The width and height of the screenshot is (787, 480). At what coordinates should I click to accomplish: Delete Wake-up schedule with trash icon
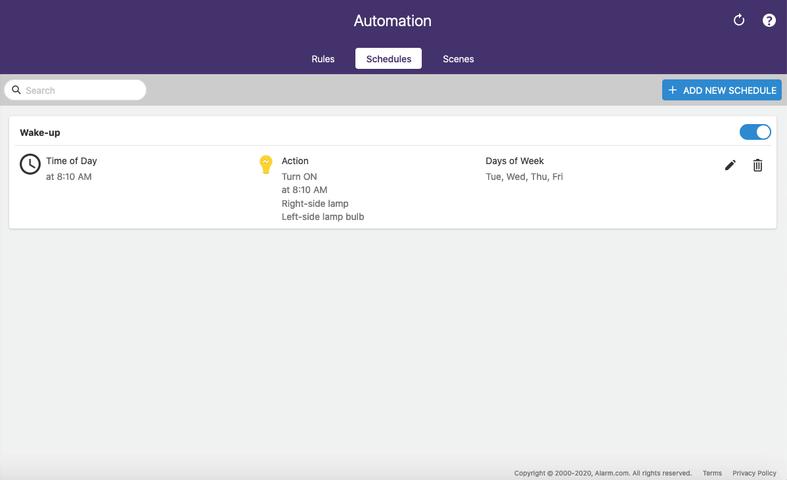tap(758, 165)
